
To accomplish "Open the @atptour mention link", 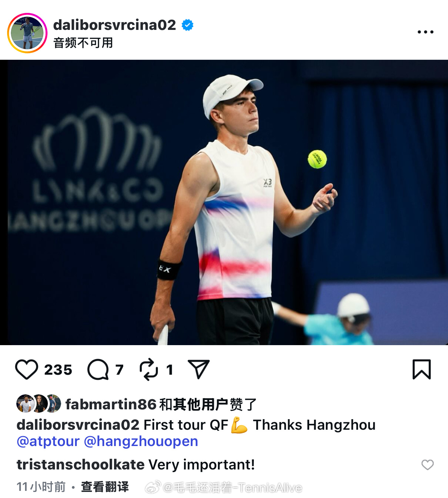I will click(48, 441).
